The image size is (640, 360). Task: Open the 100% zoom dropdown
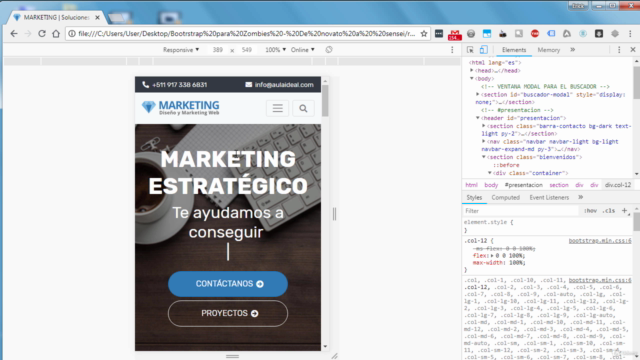[276, 50]
